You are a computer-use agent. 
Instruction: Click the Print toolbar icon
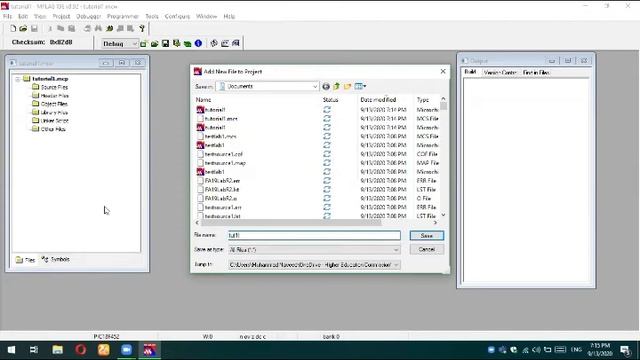(87, 29)
